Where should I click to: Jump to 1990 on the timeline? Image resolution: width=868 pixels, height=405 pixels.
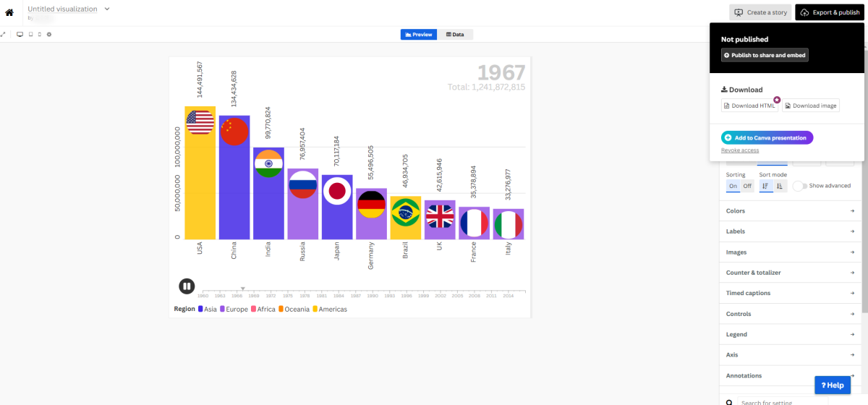pos(372,296)
